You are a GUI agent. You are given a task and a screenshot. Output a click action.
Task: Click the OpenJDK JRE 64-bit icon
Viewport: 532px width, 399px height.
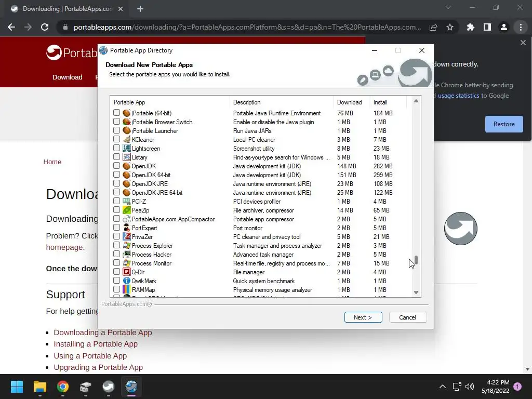pos(127,192)
